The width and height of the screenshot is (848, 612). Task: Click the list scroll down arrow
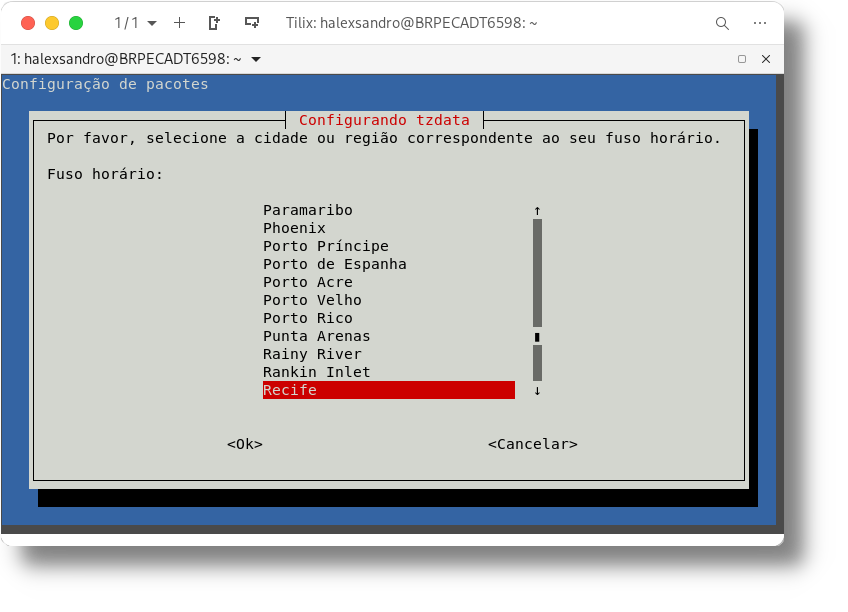(537, 390)
